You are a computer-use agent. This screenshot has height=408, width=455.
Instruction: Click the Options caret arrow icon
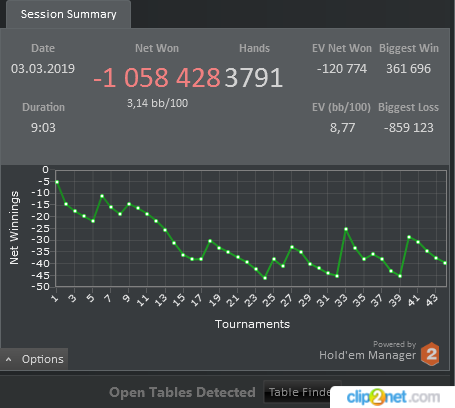(9, 359)
